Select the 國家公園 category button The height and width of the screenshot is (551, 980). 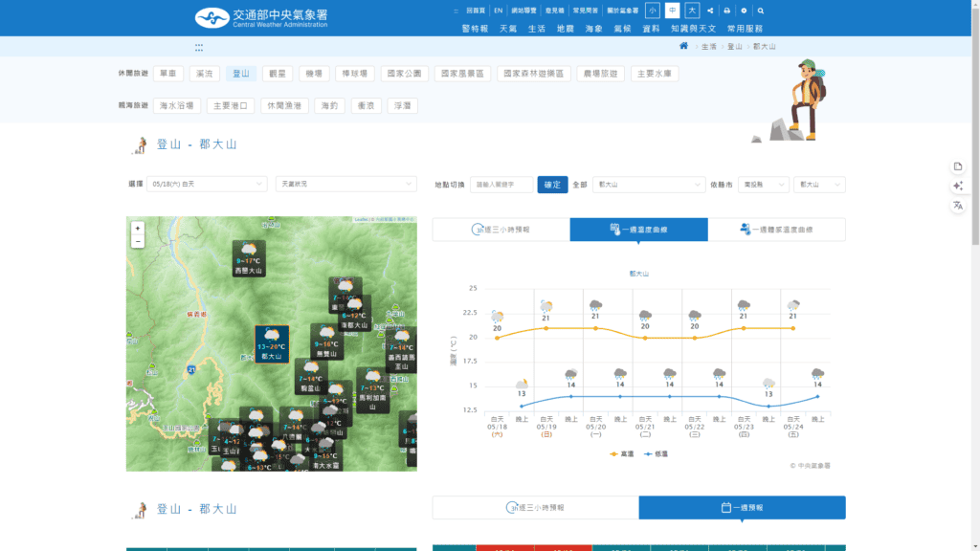(x=405, y=74)
